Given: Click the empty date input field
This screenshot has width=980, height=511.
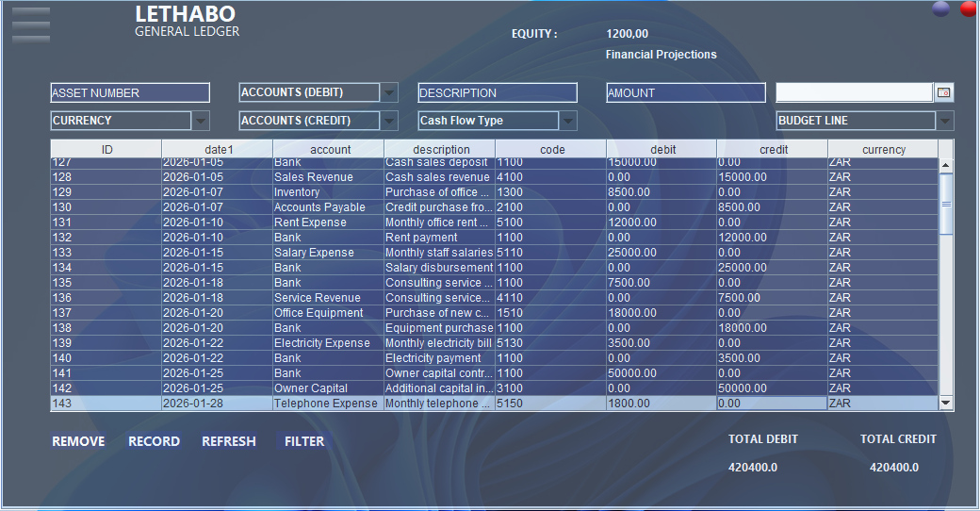Looking at the screenshot, I should (x=855, y=92).
